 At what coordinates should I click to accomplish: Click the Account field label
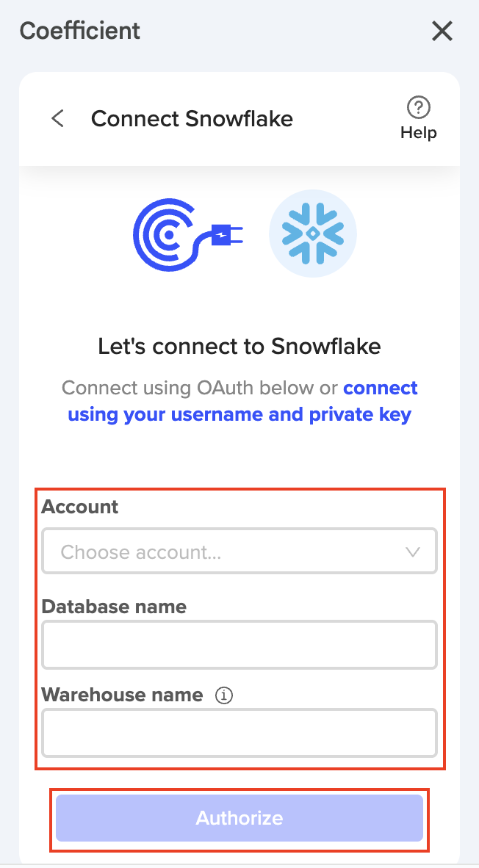point(80,507)
